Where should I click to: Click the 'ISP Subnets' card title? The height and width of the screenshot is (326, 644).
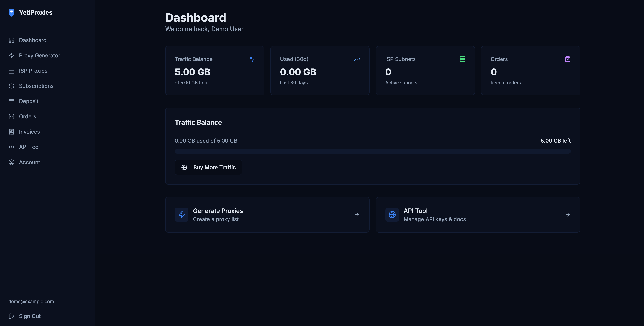[x=400, y=59]
